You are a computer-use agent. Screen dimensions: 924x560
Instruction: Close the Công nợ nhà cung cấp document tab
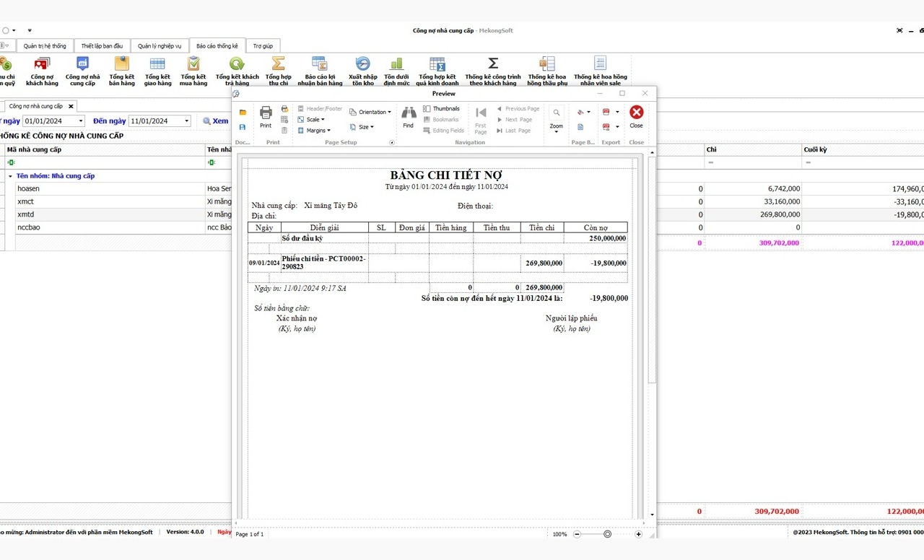pos(71,106)
